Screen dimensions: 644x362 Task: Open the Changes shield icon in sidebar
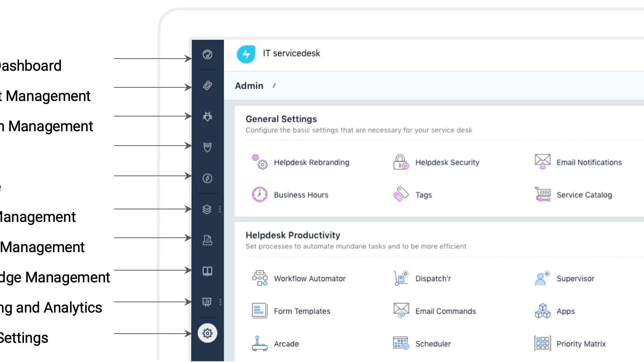pos(207,147)
